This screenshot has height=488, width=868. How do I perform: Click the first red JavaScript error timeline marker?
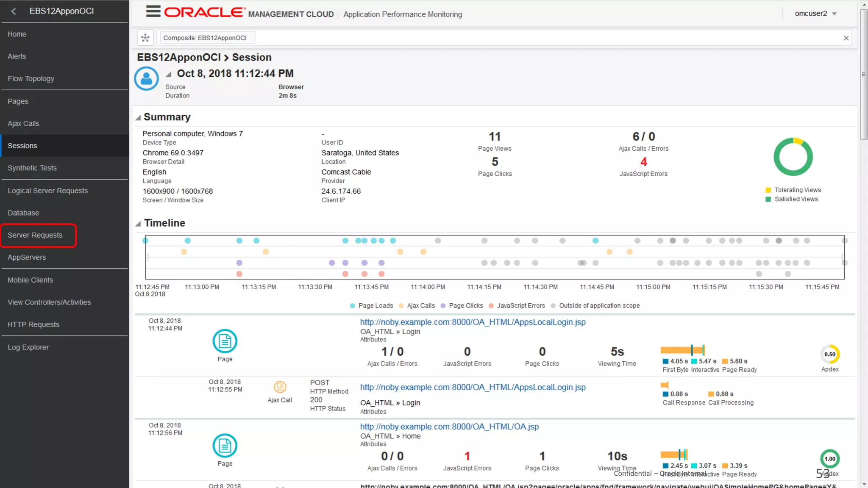[x=239, y=274]
